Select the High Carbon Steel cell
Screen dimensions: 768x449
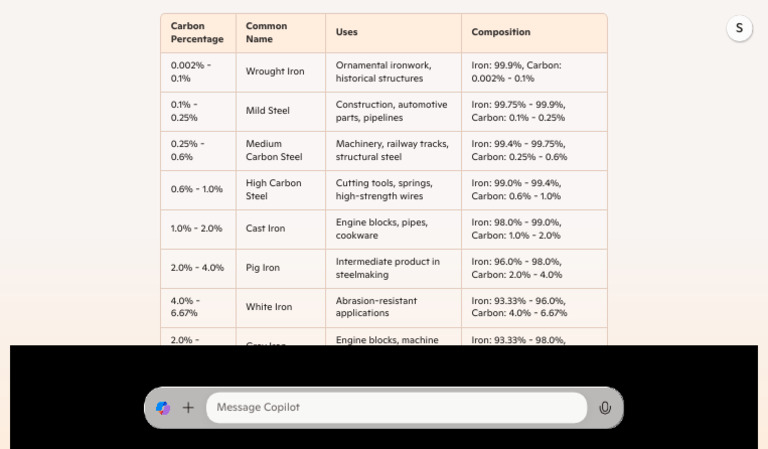(273, 189)
